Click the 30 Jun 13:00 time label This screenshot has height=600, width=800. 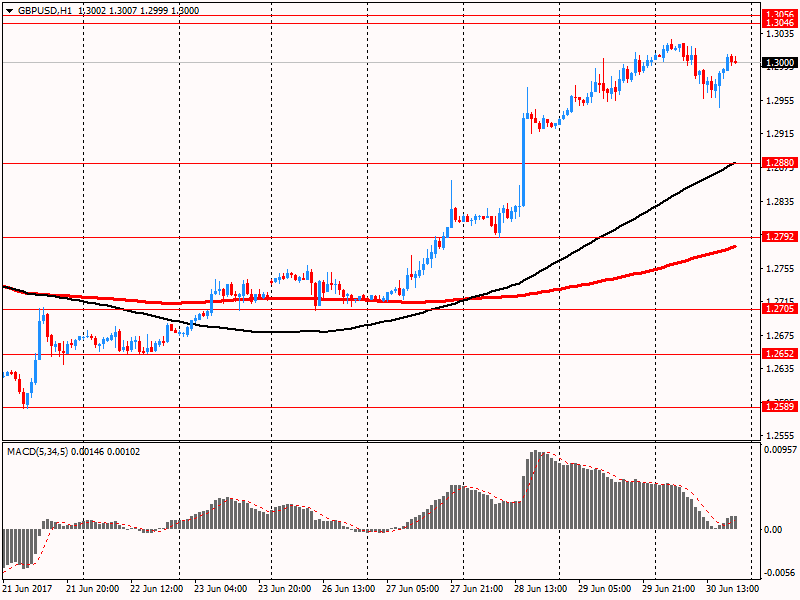(x=733, y=588)
